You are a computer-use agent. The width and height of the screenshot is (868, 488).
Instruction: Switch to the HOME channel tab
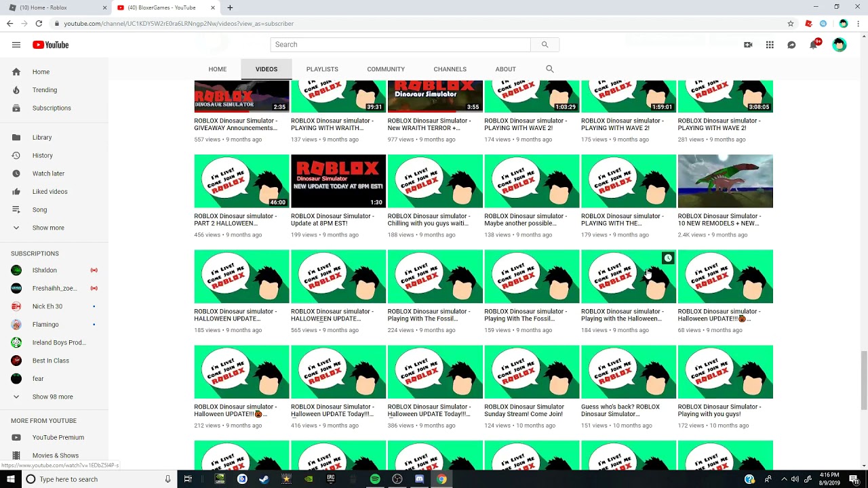(x=218, y=69)
